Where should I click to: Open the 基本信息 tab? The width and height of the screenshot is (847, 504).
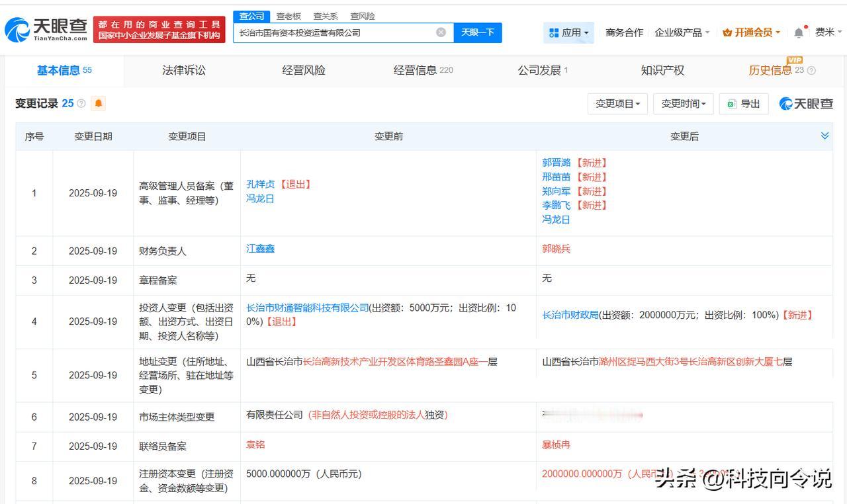[x=64, y=70]
